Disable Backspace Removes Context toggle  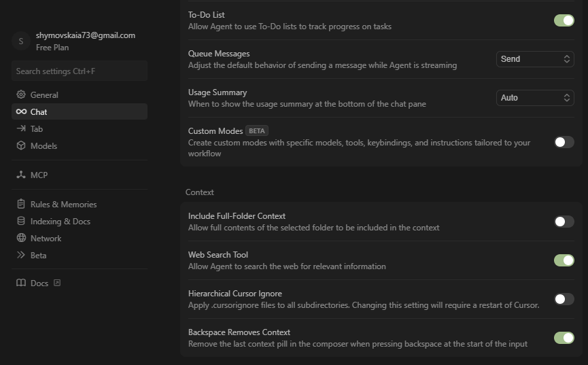tap(564, 338)
